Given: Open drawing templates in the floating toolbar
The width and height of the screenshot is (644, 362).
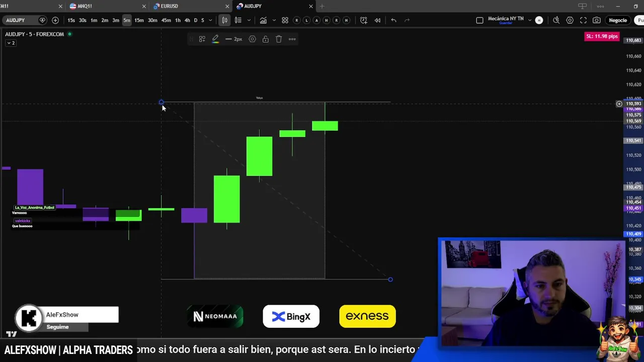Looking at the screenshot, I should click(x=202, y=39).
